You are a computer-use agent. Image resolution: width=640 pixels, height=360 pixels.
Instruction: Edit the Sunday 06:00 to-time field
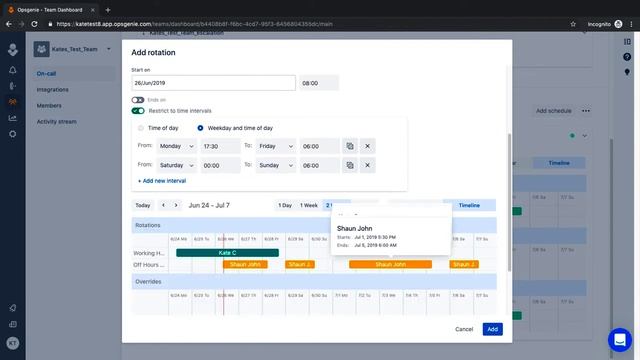click(x=320, y=165)
